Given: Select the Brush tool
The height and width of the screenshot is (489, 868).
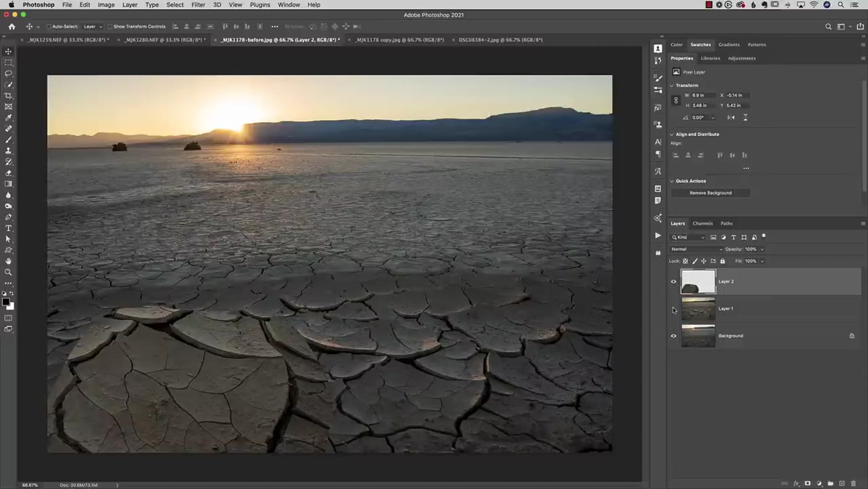Looking at the screenshot, I should pyautogui.click(x=9, y=140).
